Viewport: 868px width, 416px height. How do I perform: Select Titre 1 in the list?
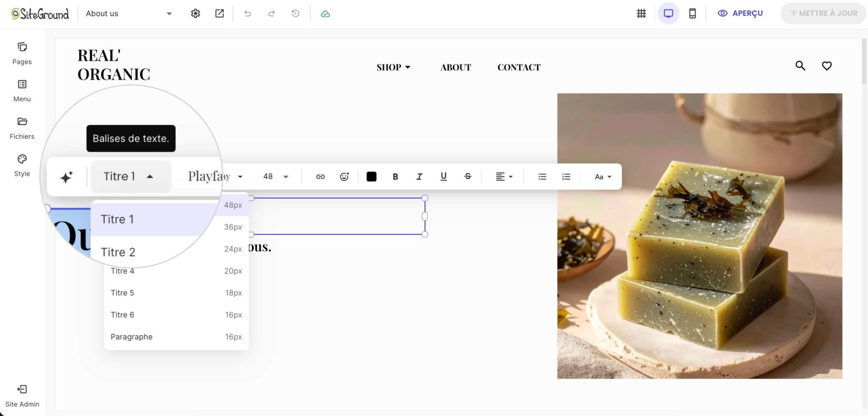coord(156,219)
